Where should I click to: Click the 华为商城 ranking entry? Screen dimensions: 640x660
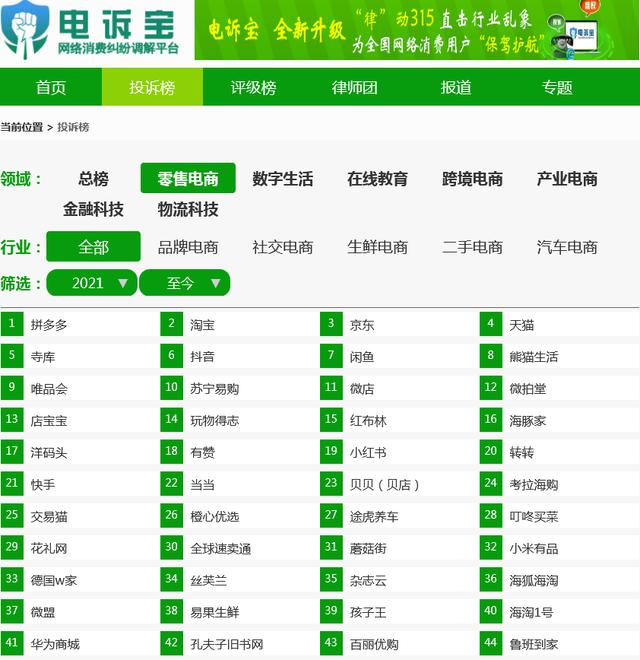[x=55, y=644]
